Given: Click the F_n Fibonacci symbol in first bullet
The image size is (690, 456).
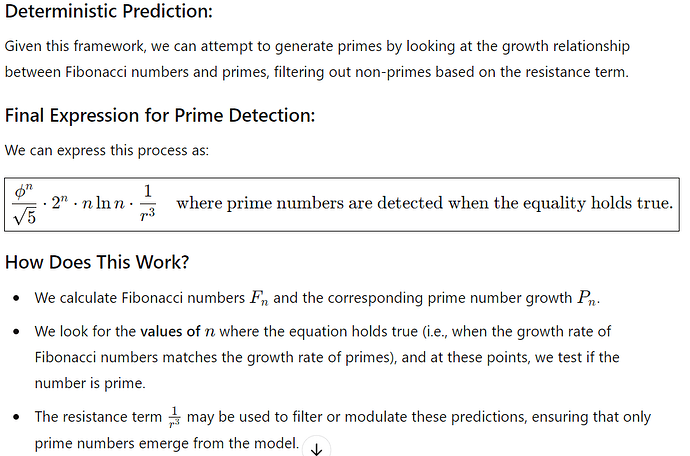Looking at the screenshot, I should (x=259, y=298).
